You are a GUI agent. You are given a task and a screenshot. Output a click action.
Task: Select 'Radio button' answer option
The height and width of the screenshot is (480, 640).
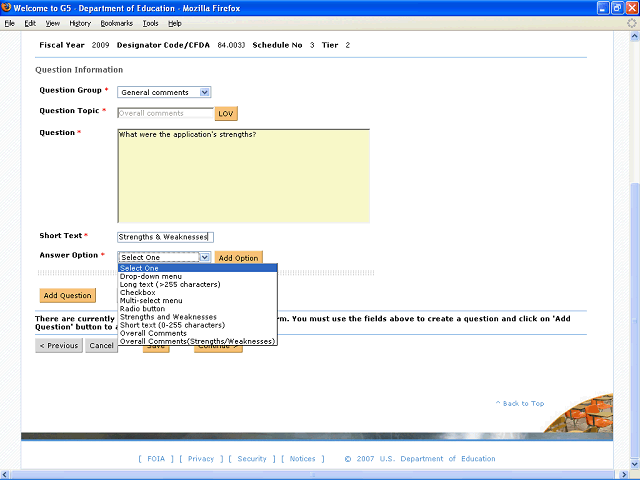click(198, 309)
